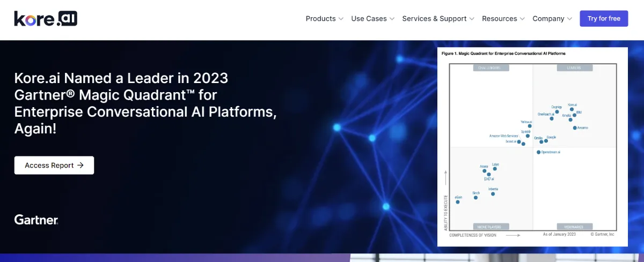This screenshot has width=644, height=262.
Task: Click the Avaamo dot in the Leaders quadrant
Action: 575,128
